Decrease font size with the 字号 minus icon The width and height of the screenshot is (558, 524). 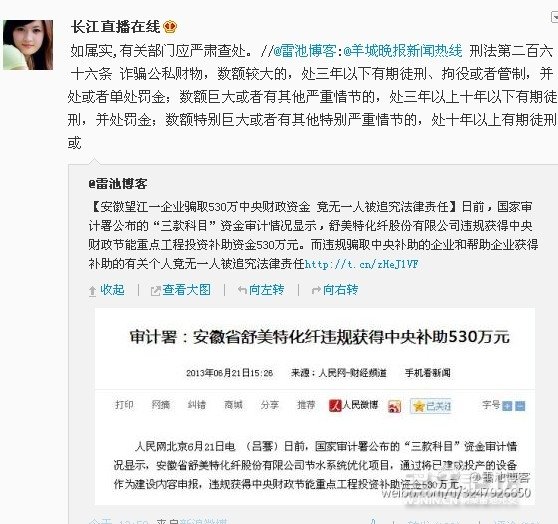[520, 406]
